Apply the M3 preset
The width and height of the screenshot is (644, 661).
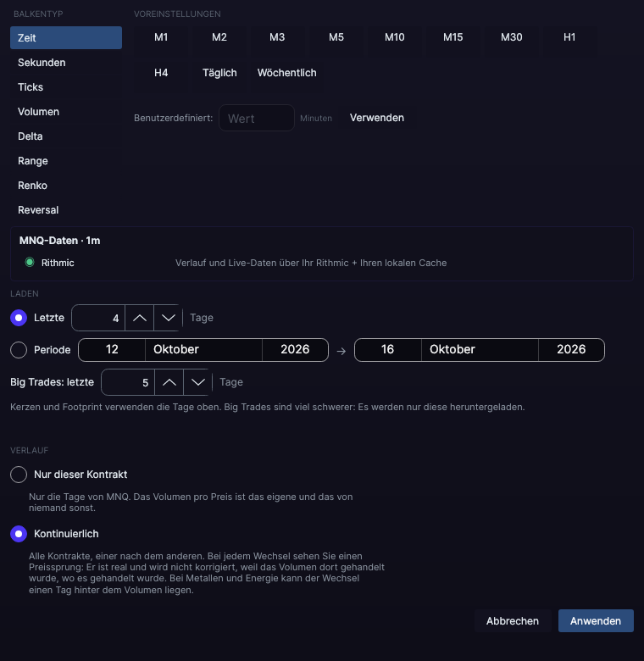277,37
